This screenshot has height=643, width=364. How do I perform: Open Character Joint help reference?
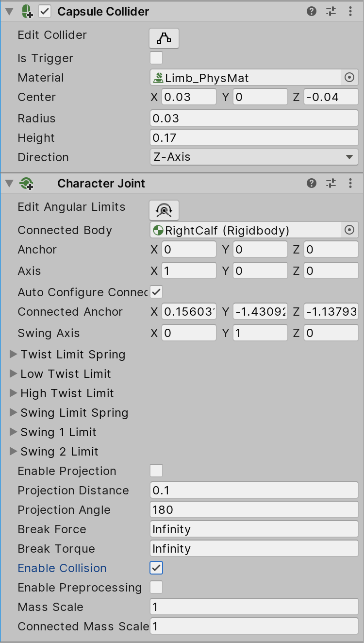coord(312,183)
